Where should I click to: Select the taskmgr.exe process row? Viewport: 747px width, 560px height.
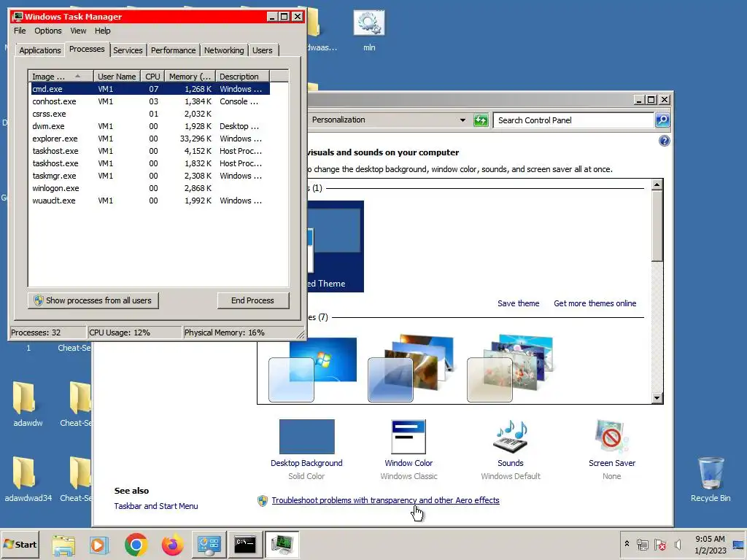pos(149,176)
